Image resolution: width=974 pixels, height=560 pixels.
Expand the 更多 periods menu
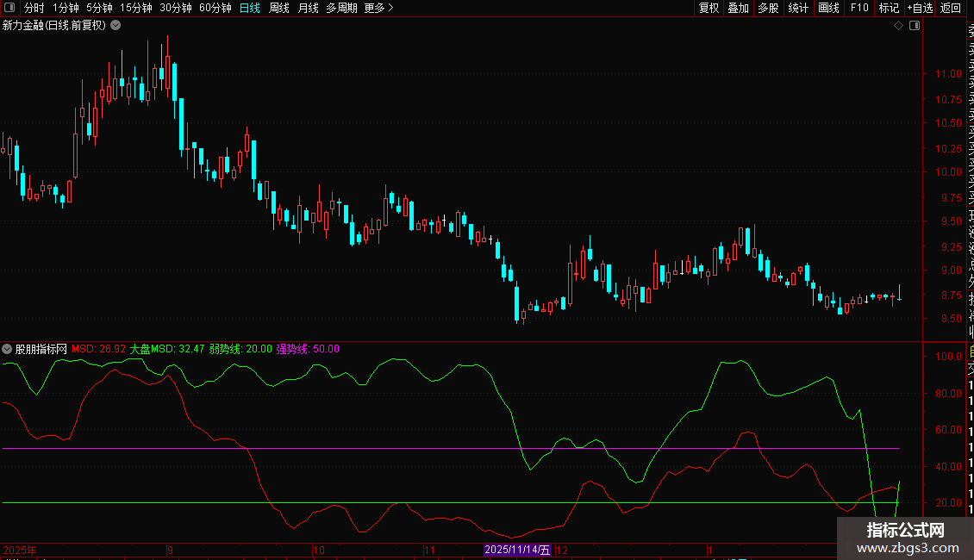378,8
